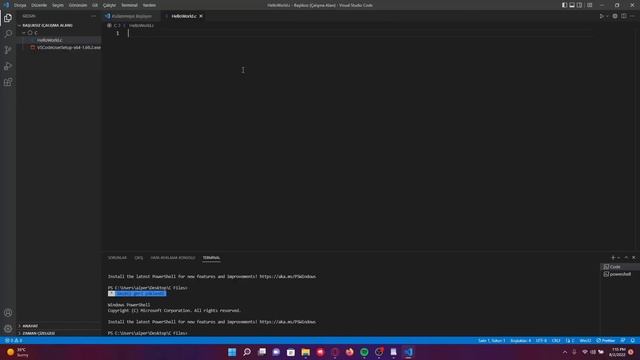This screenshot has height=360, width=640.
Task: Switch to the Hata Ayıklama Konsolu tab
Action: pyautogui.click(x=173, y=258)
